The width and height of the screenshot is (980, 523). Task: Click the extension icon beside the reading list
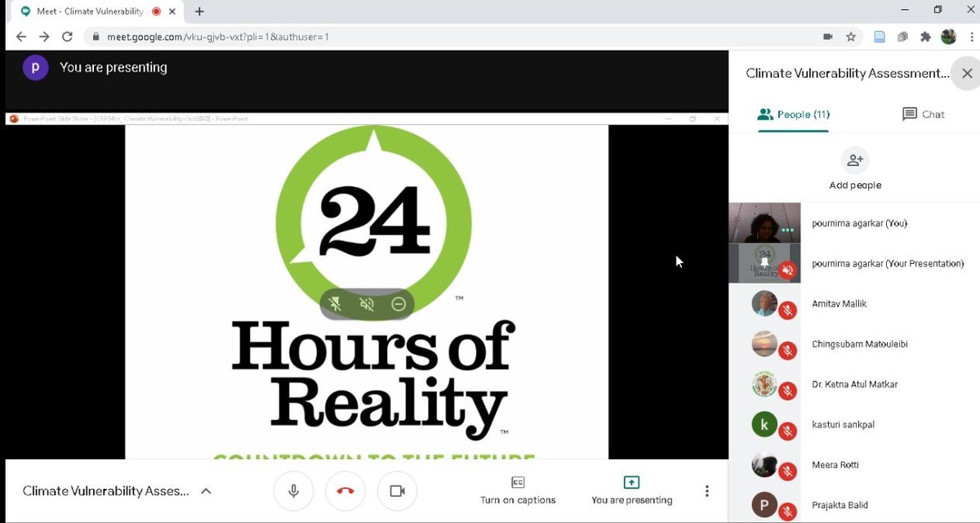tap(902, 37)
